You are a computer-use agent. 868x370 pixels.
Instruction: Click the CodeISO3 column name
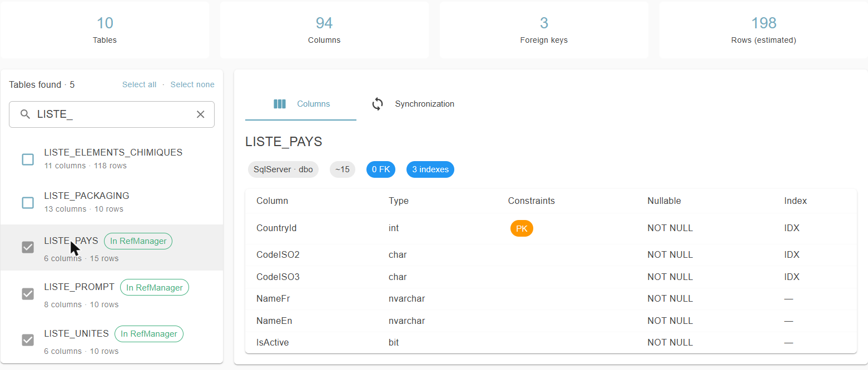click(278, 277)
